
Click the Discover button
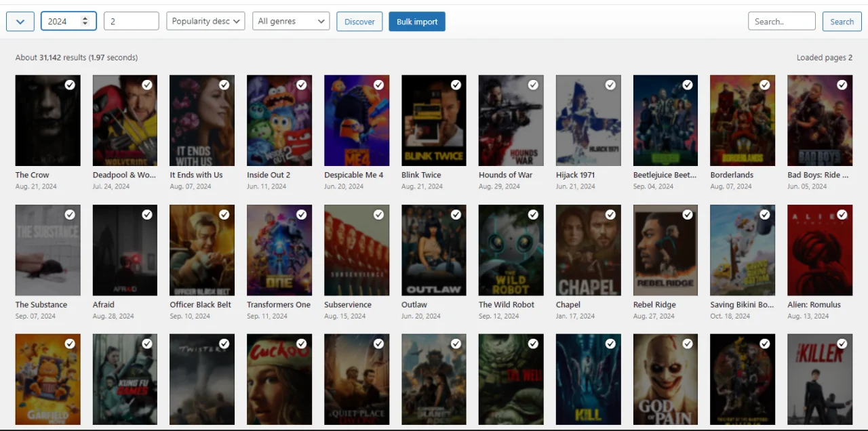(359, 22)
